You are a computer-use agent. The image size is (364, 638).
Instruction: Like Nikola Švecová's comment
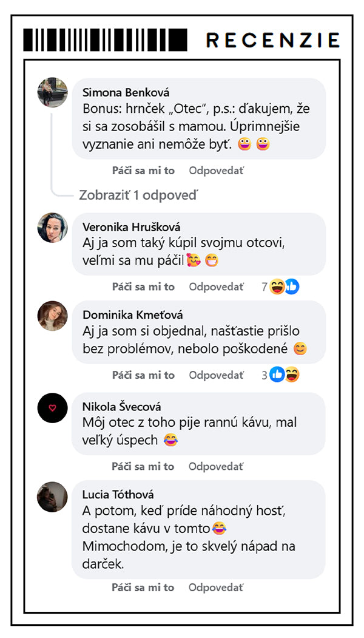click(x=143, y=467)
